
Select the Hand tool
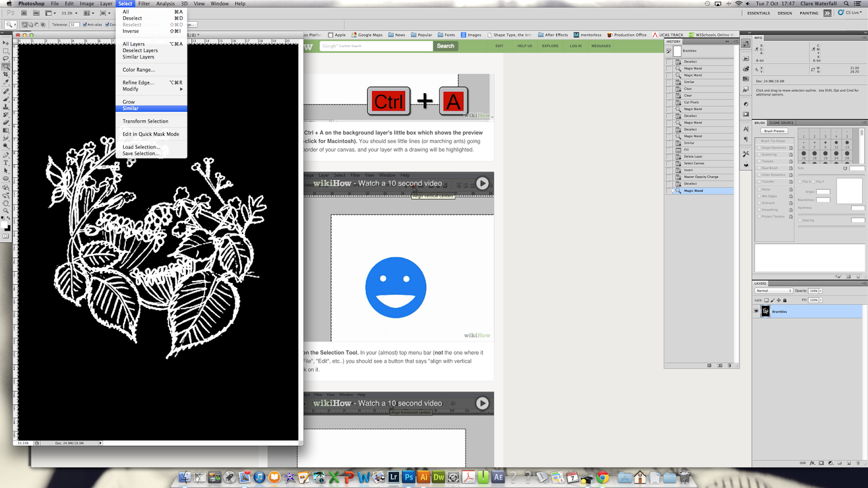tap(6, 203)
